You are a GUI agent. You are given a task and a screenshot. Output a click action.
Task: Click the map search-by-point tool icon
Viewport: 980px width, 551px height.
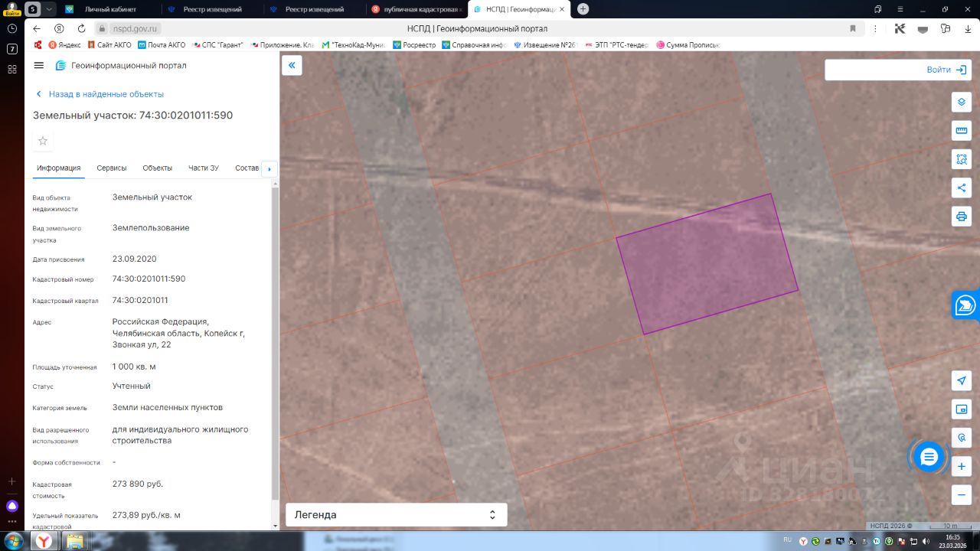(962, 438)
